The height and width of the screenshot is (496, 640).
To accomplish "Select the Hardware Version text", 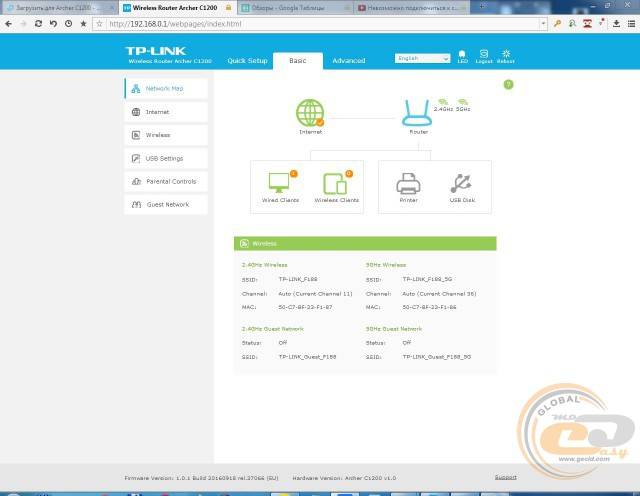I will 344,478.
